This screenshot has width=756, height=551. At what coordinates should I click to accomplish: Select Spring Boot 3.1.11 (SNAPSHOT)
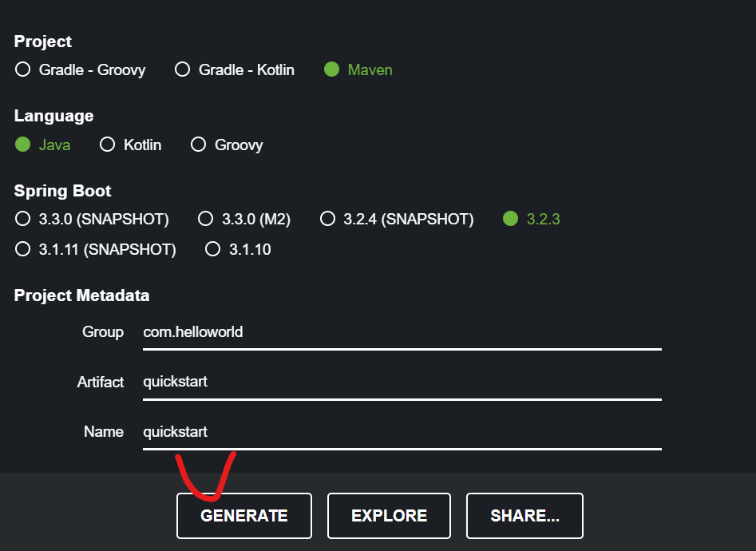tap(96, 249)
